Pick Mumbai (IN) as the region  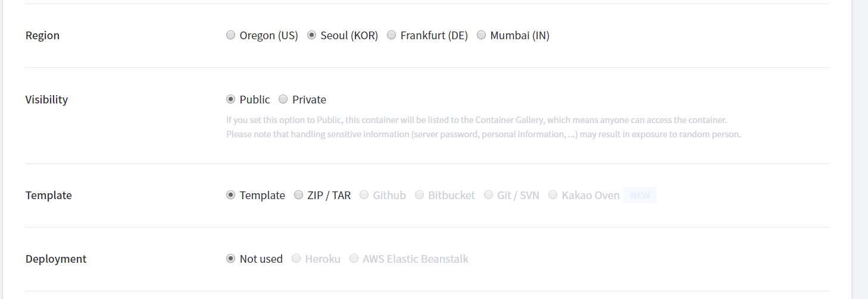[482, 36]
